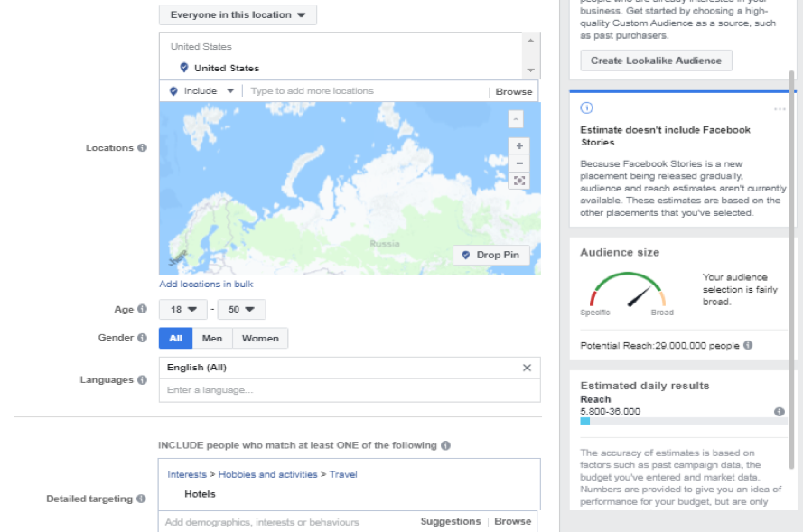Viewport: 803px width, 532px height.
Task: Select Men as the gender
Action: (212, 338)
